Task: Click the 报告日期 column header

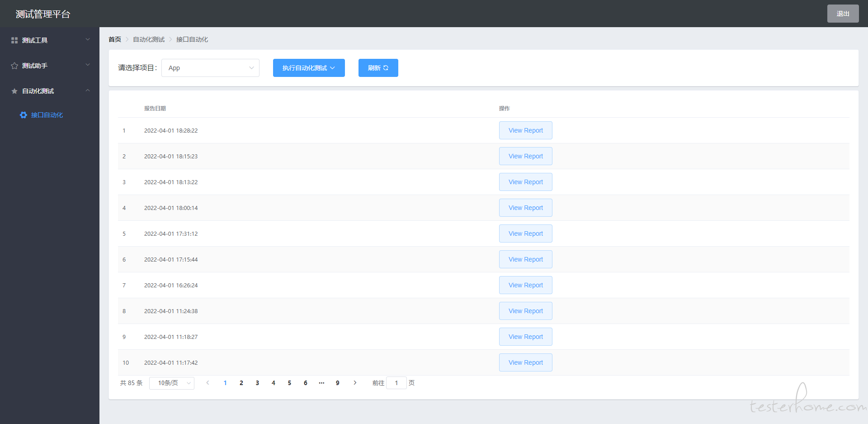Action: 155,109
